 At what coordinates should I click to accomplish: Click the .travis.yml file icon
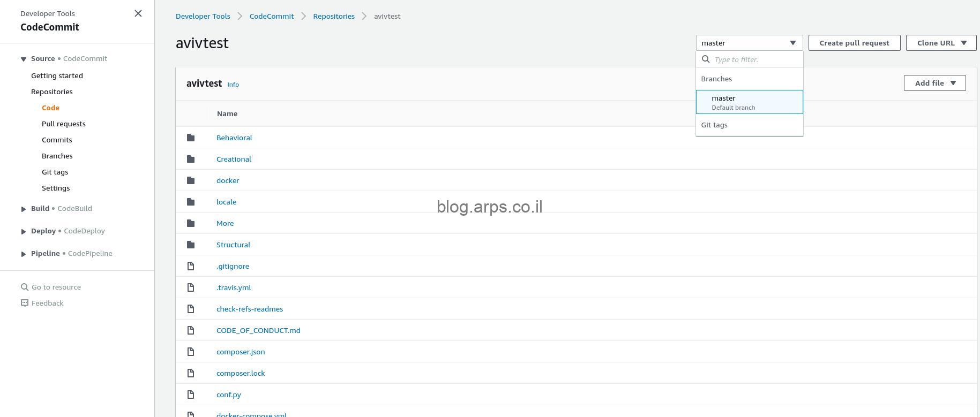tap(191, 287)
